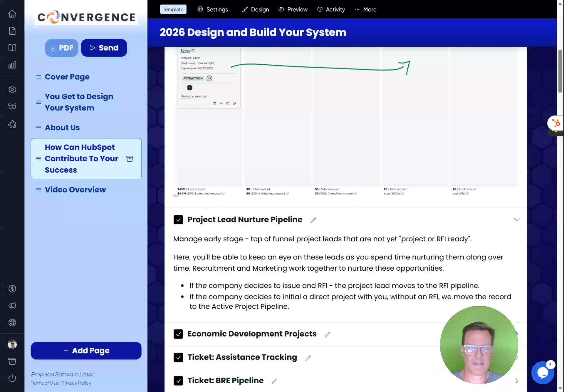Image resolution: width=564 pixels, height=392 pixels.
Task: Edit the Ticket: Assistance Tracking title with the pencil
Action: 308,358
